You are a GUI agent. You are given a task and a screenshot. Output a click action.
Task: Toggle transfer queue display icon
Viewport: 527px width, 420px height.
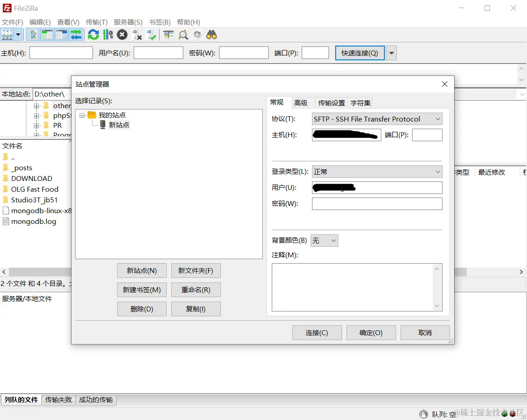tap(76, 34)
